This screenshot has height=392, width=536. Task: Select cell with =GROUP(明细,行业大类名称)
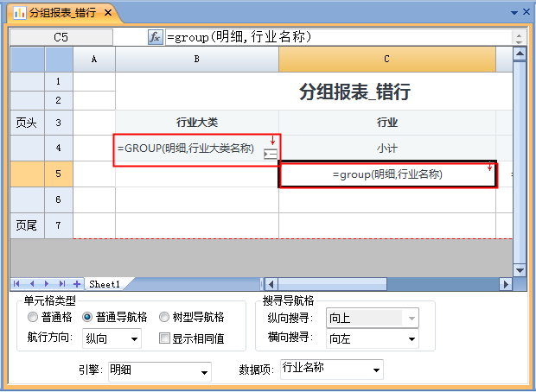[x=197, y=150]
